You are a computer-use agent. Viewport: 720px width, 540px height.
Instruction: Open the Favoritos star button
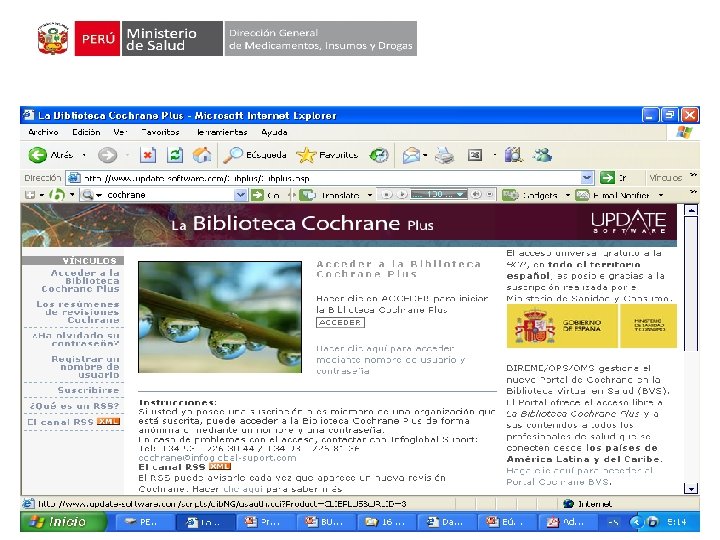pos(327,155)
